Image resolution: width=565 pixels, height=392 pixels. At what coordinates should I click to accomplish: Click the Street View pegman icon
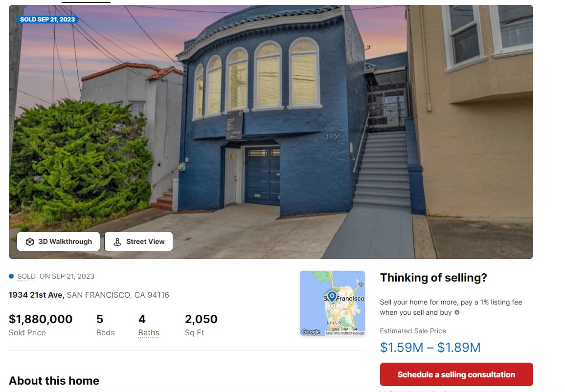coord(117,242)
